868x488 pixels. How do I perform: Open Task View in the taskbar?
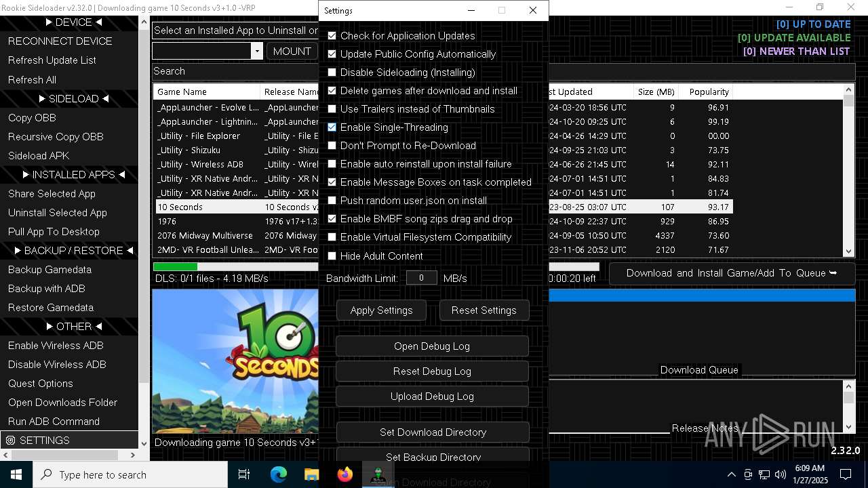(x=244, y=474)
